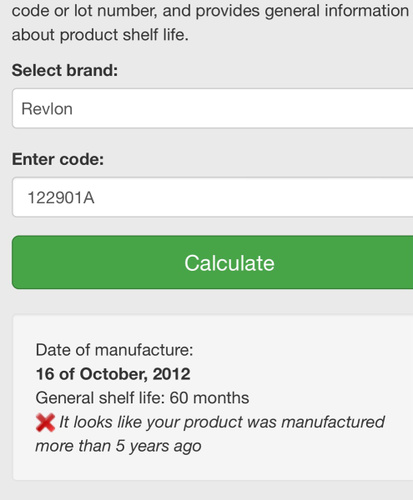Click the red X warning icon
This screenshot has height=500, width=413.
click(45, 423)
